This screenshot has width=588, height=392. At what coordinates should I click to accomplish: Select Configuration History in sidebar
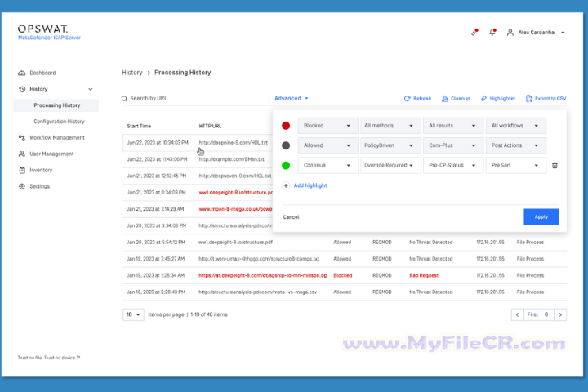tap(59, 122)
